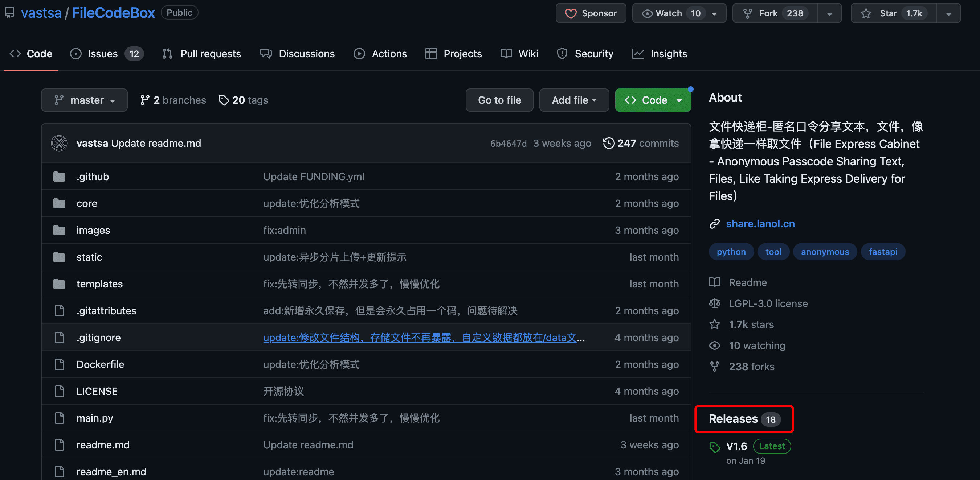This screenshot has width=980, height=480.
Task: Click the commit history clock icon
Action: click(x=608, y=143)
